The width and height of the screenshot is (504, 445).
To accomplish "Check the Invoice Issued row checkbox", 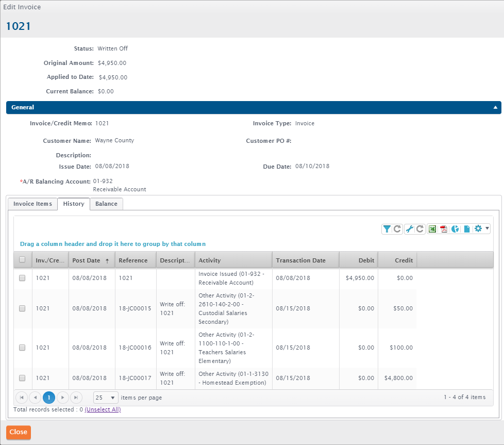I will point(22,278).
